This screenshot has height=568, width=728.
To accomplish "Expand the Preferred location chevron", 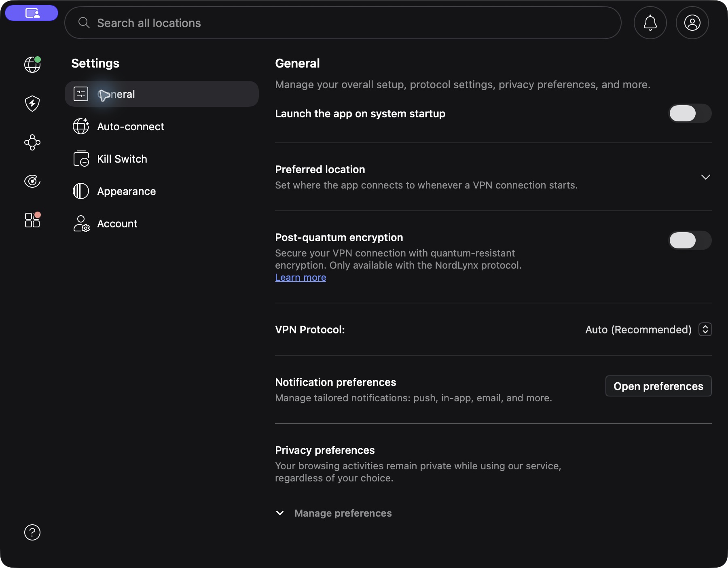I will [706, 177].
